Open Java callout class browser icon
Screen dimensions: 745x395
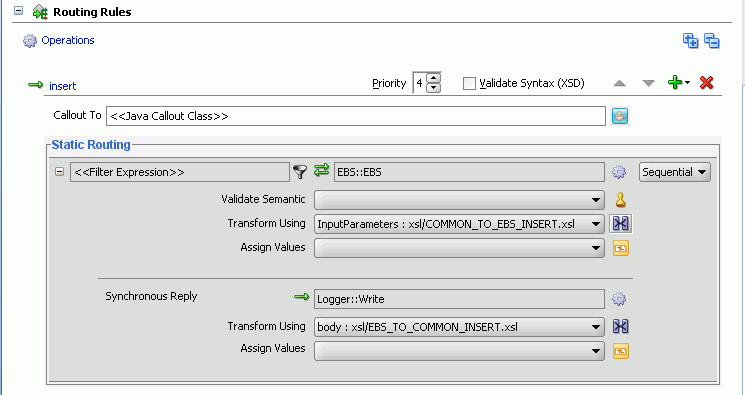pos(620,116)
